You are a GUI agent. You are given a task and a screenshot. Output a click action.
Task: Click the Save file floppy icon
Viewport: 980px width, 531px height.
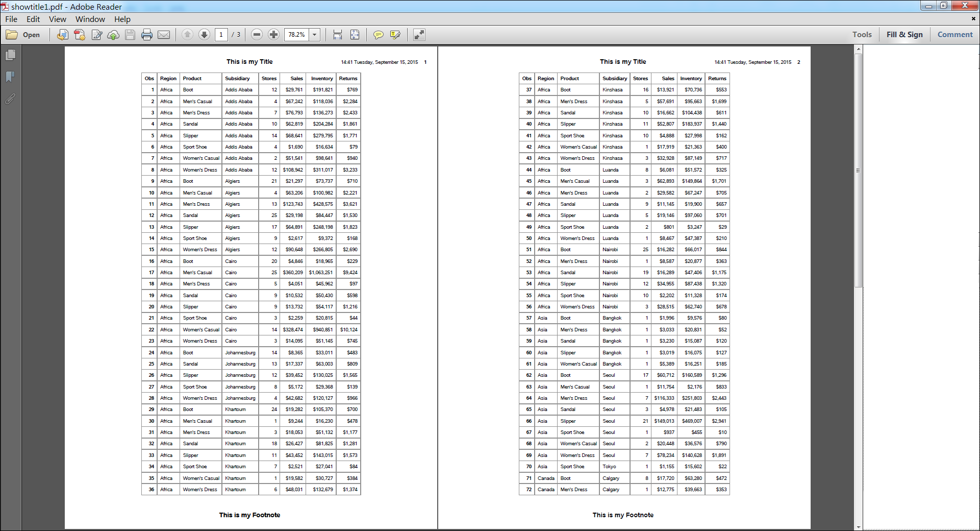click(x=130, y=35)
